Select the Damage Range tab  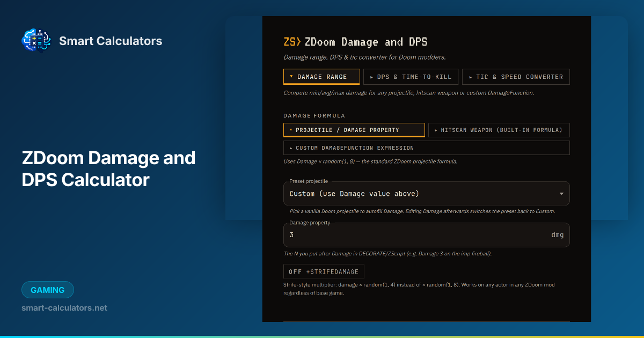321,77
